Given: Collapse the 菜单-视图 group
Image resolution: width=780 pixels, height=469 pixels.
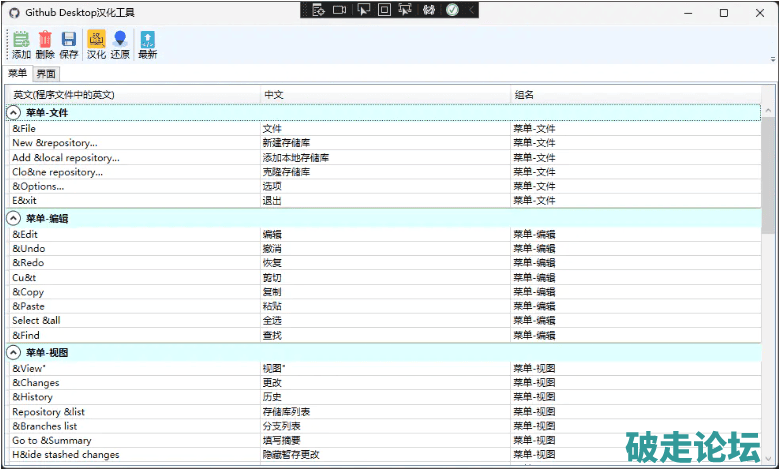Looking at the screenshot, I should tap(14, 353).
